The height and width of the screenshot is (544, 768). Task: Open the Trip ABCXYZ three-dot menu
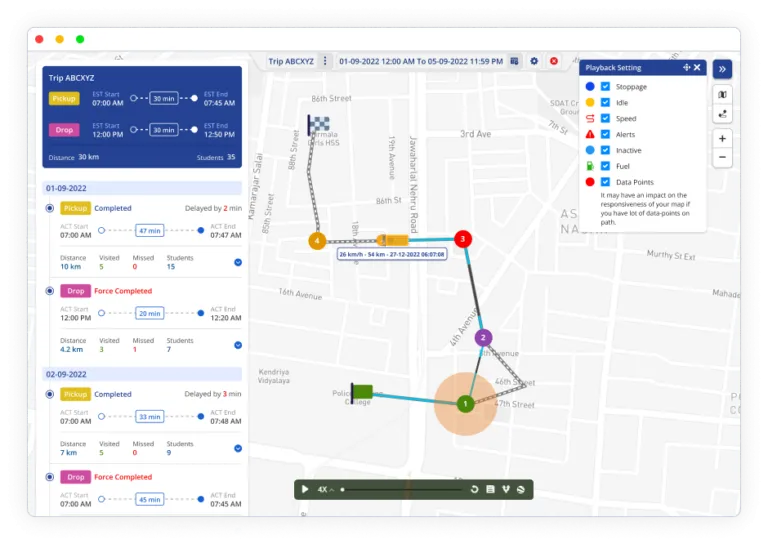pos(323,61)
